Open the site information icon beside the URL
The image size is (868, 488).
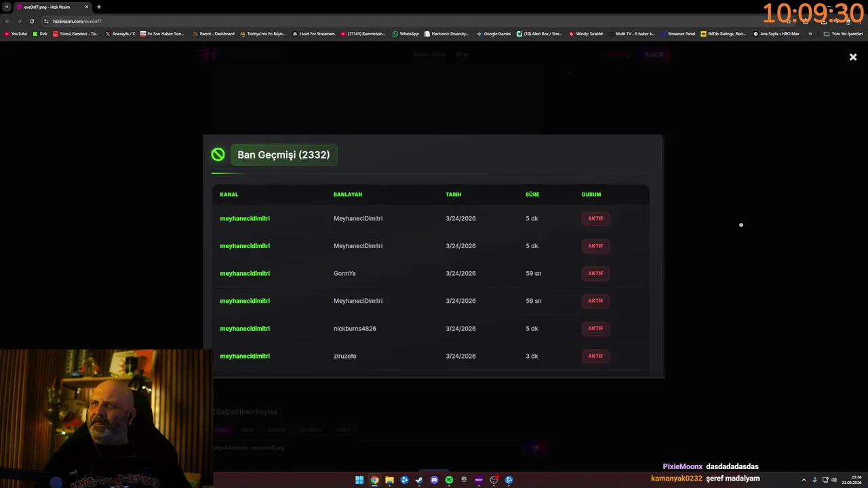click(x=46, y=21)
